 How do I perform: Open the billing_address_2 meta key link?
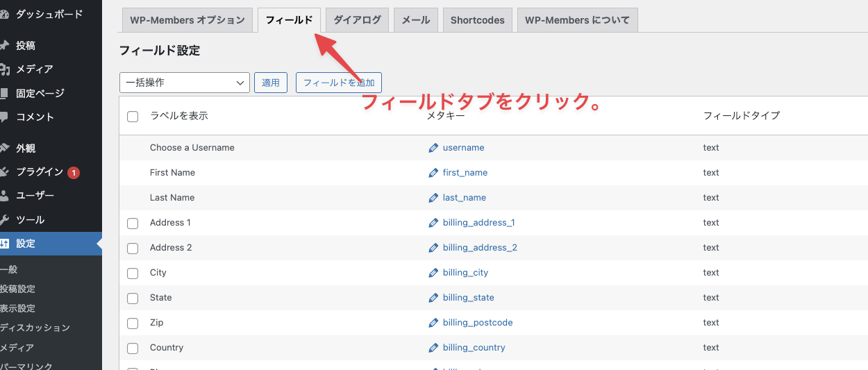[480, 248]
